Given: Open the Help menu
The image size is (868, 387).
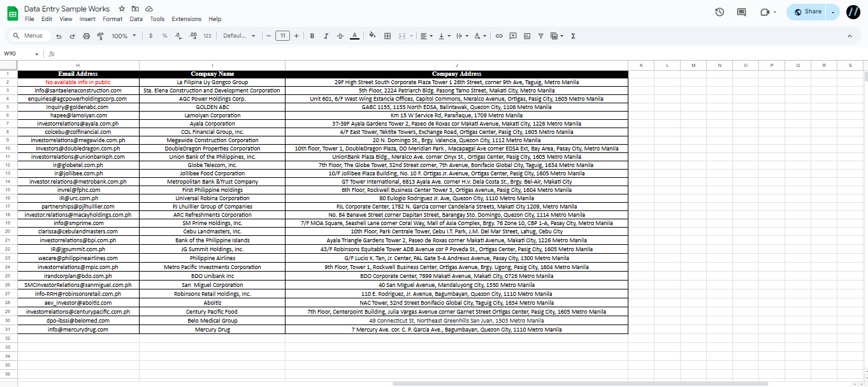Looking at the screenshot, I should (215, 19).
